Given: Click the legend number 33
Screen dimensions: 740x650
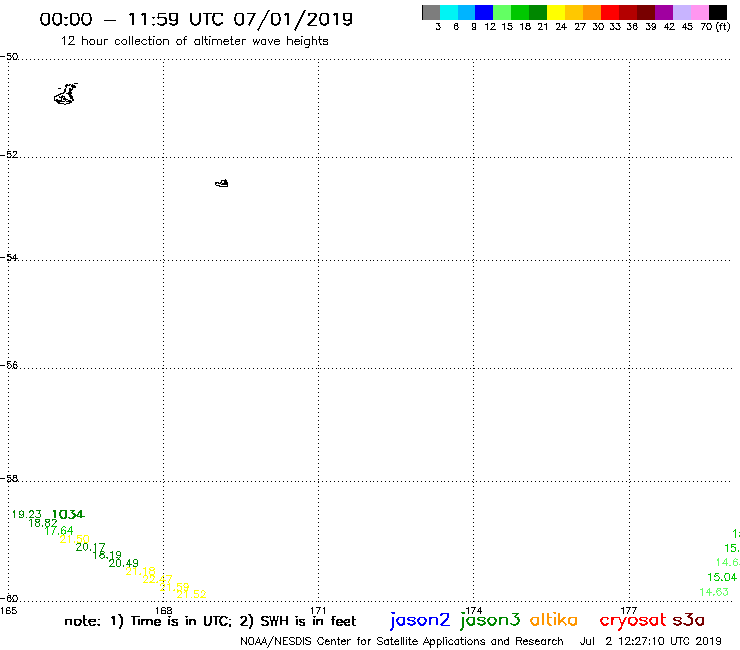Looking at the screenshot, I should 614,26.
